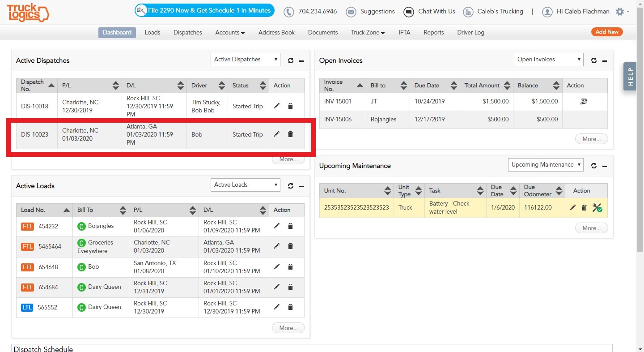Refresh the Active Loads panel
644x352 pixels.
[291, 186]
